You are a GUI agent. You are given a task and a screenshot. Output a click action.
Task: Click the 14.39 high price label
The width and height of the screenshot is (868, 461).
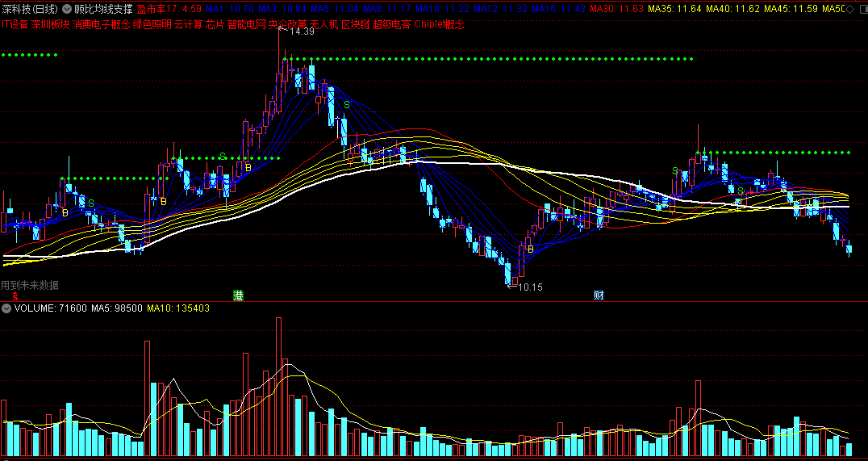[302, 31]
